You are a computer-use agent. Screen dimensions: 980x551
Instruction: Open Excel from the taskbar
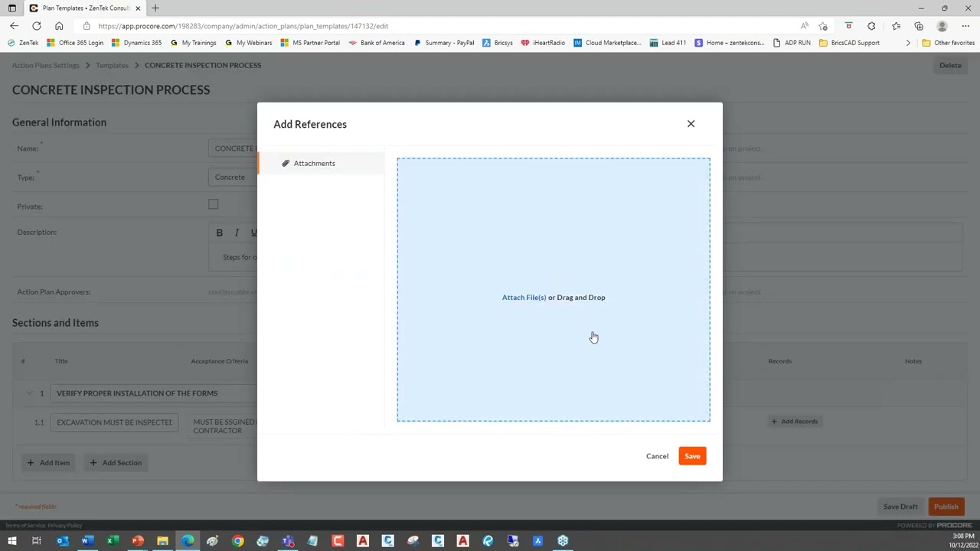click(x=113, y=541)
